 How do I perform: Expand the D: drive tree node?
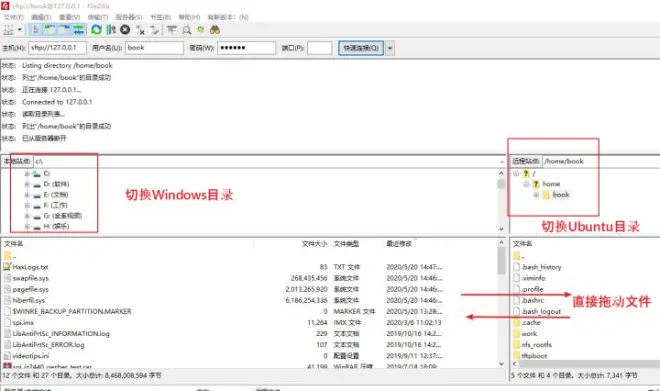coord(27,184)
